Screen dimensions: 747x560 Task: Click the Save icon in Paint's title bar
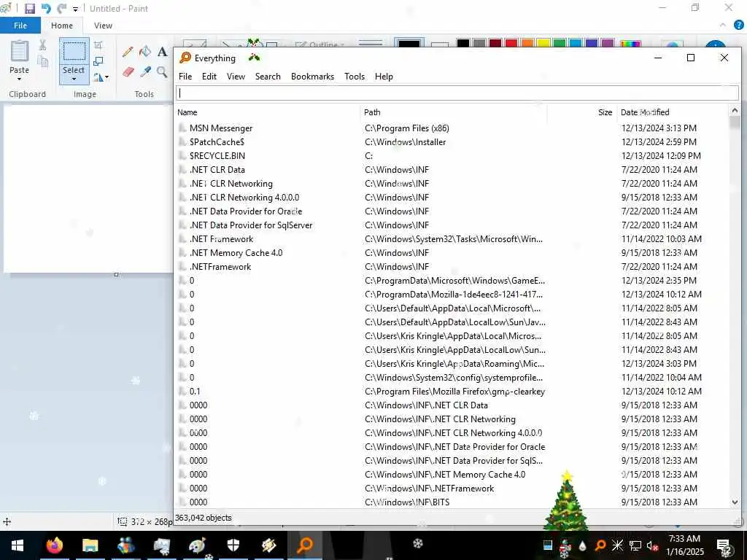point(29,9)
